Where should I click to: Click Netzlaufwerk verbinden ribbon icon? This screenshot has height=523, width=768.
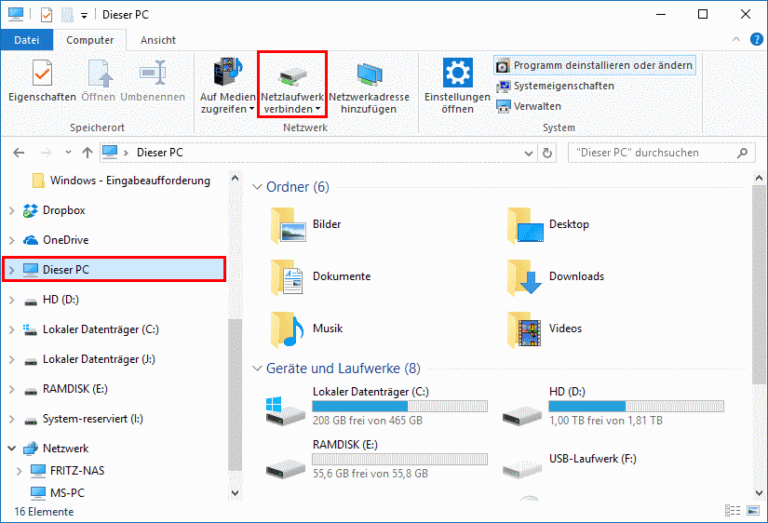[291, 74]
